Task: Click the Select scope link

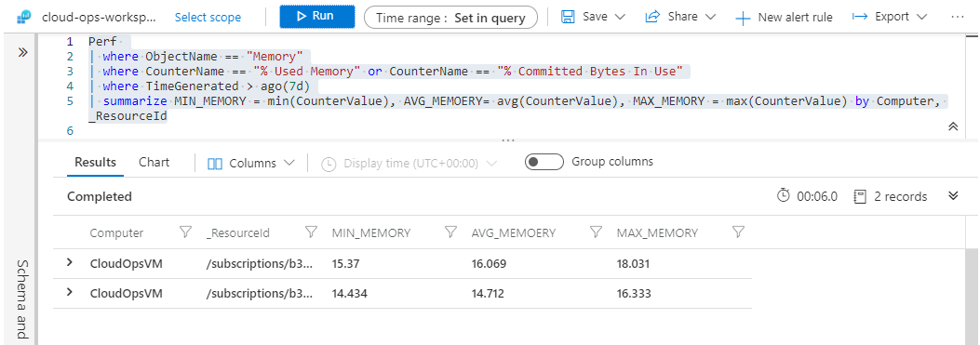Action: pyautogui.click(x=208, y=17)
